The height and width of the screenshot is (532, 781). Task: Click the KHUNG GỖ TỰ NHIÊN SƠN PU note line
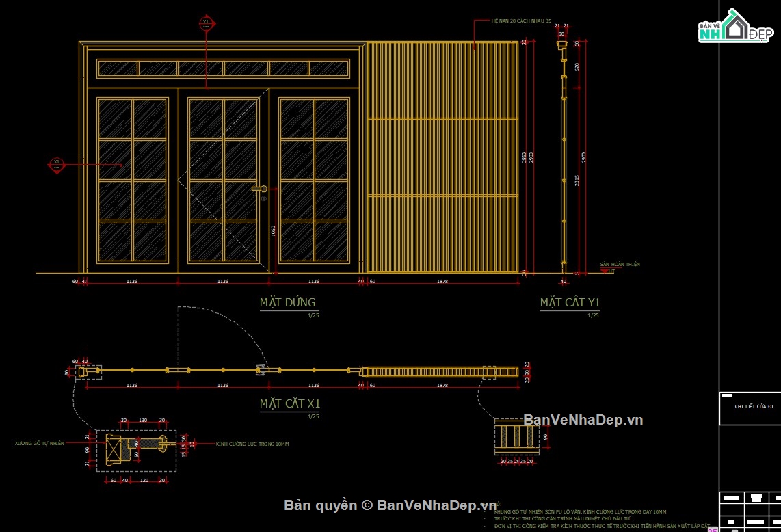click(x=580, y=511)
